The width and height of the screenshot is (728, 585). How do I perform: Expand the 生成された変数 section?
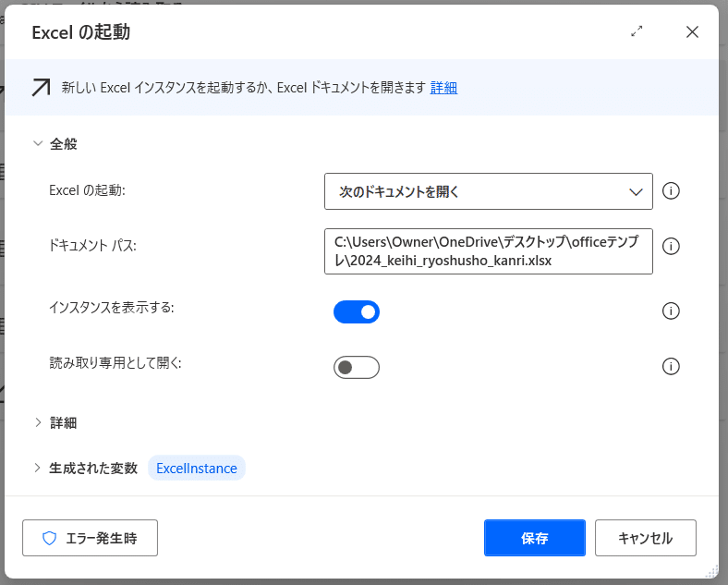click(38, 468)
